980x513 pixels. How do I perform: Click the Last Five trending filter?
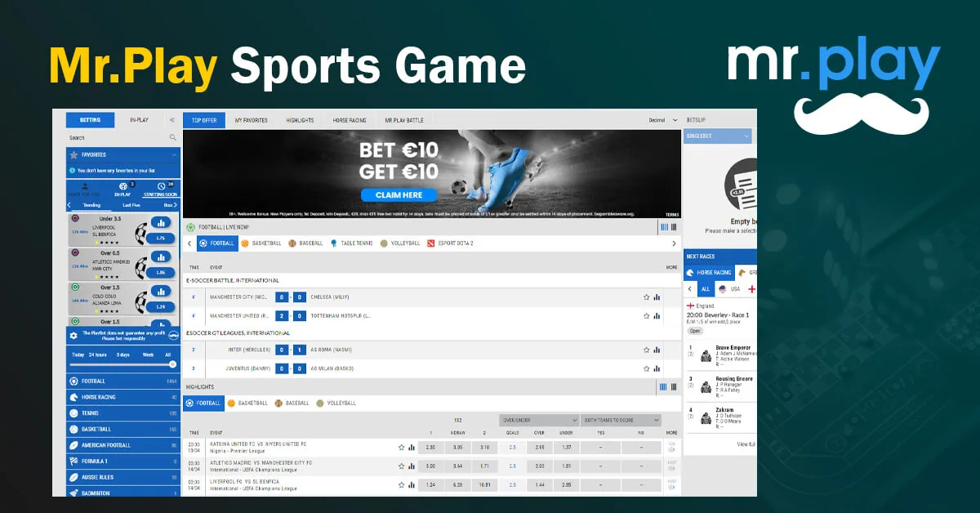pyautogui.click(x=131, y=205)
